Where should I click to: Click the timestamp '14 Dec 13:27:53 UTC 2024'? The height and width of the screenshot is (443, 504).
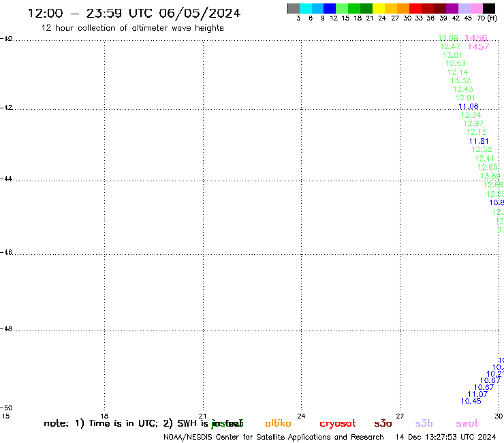445,438
